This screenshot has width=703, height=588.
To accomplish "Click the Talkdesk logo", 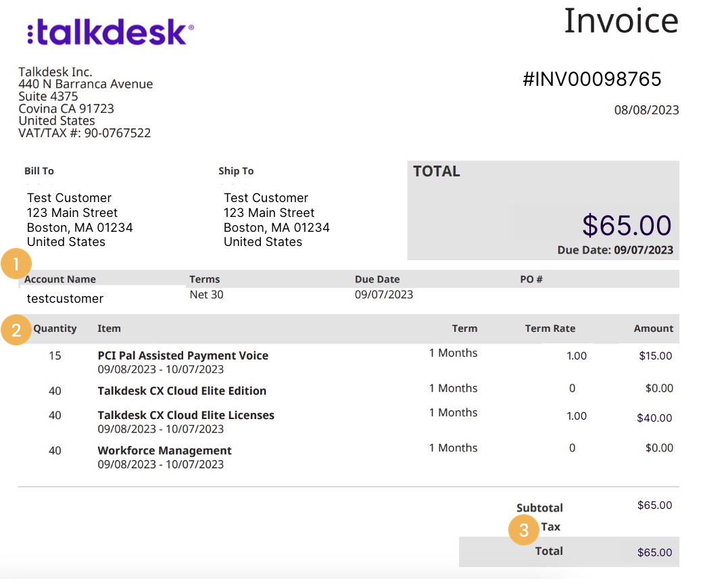I will pyautogui.click(x=111, y=32).
